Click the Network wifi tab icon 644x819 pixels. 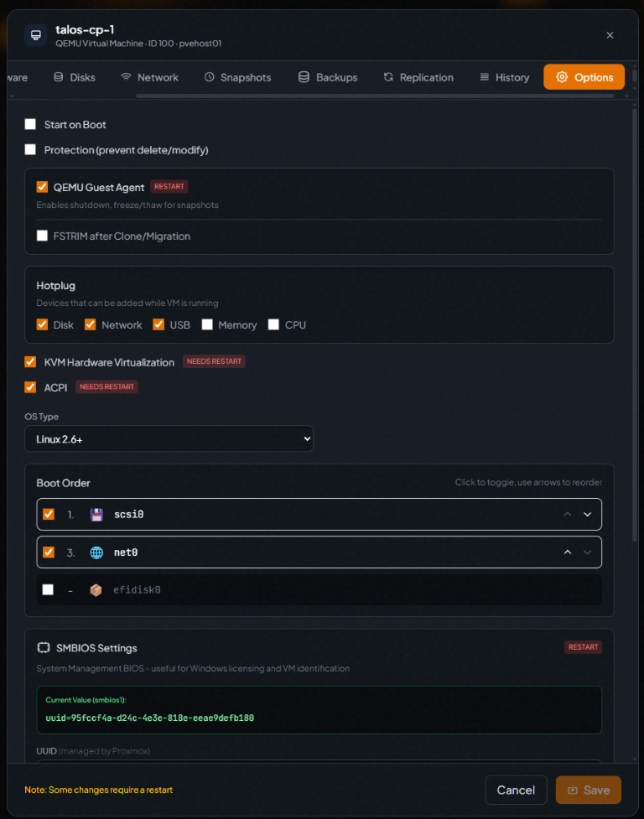[126, 77]
